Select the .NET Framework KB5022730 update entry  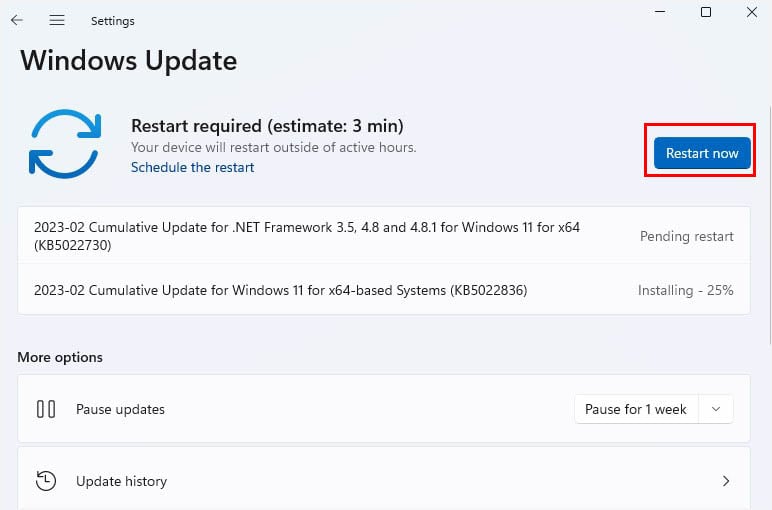(306, 236)
